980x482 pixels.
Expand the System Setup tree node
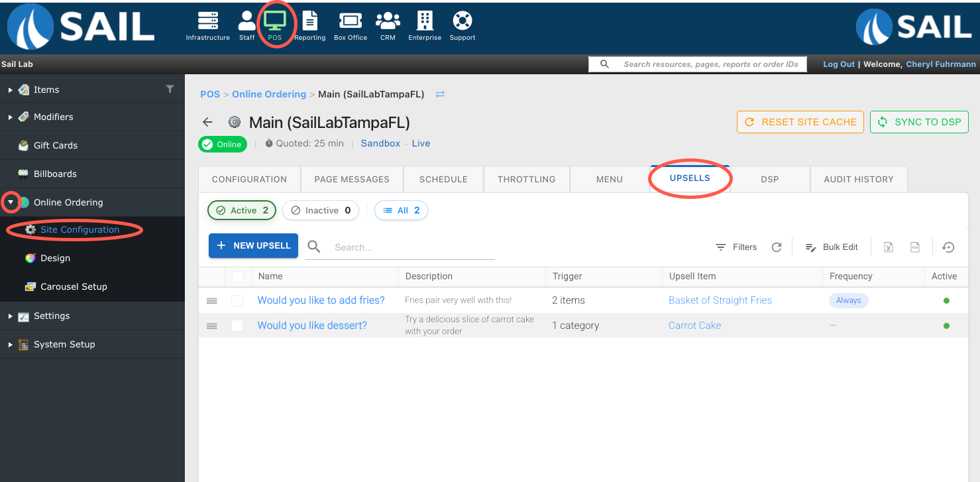(11, 345)
